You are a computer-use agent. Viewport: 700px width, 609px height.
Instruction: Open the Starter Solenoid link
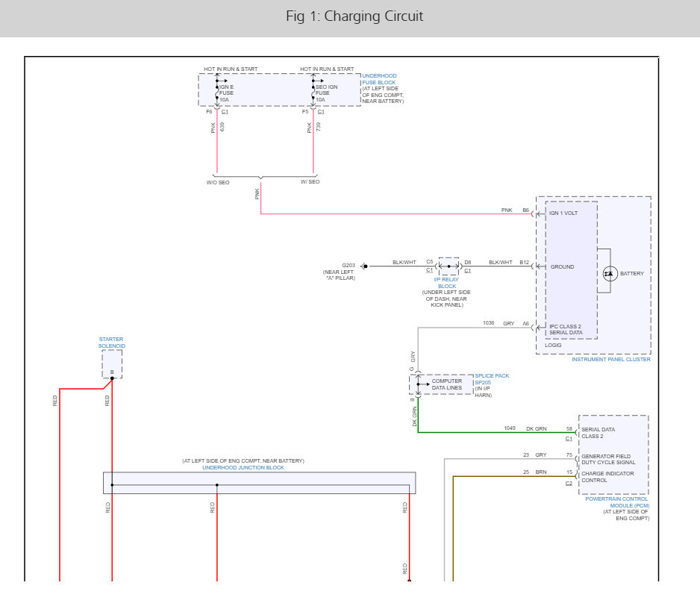(x=112, y=343)
